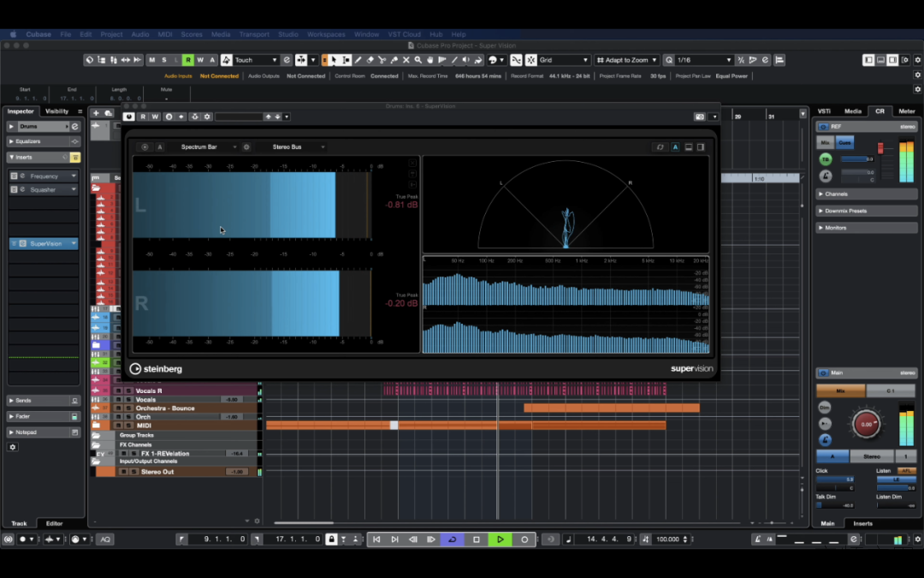Screen dimensions: 924x578
Task: Open the 1/16 quantize preset dropdown
Action: pos(704,60)
